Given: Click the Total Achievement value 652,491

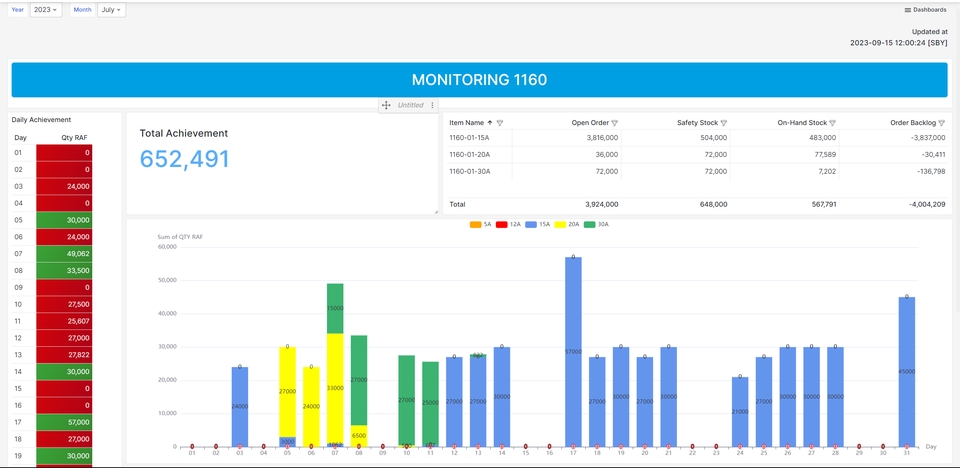Looking at the screenshot, I should click(184, 159).
